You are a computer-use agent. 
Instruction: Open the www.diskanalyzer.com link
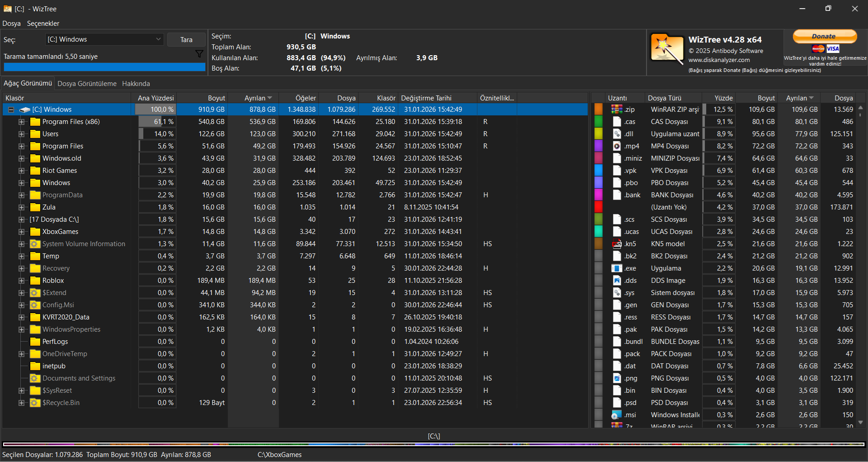(x=719, y=60)
